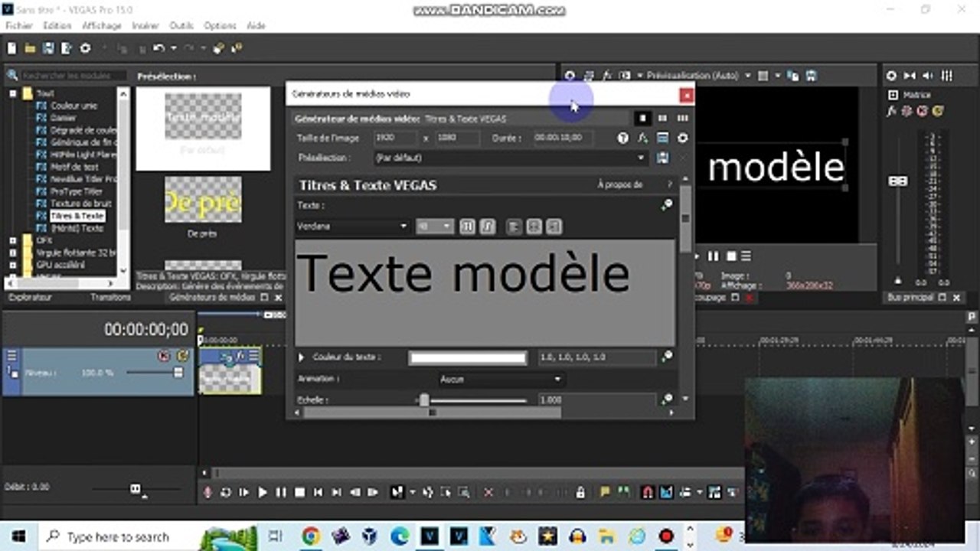The image size is (980, 551).
Task: Open project properties from the toolbar
Action: [x=84, y=48]
